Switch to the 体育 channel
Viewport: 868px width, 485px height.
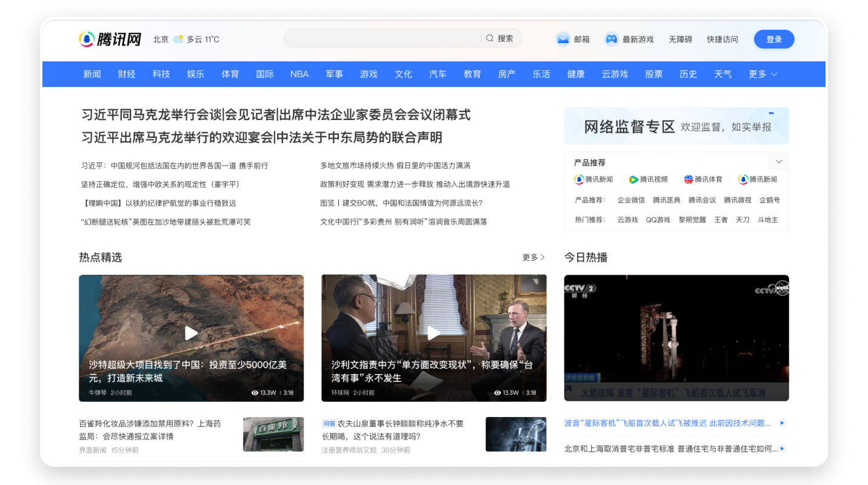coord(230,74)
